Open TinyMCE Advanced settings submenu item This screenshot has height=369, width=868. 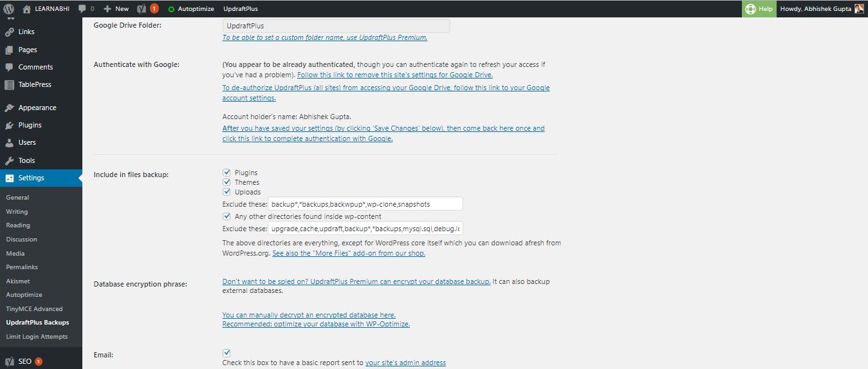coord(35,309)
